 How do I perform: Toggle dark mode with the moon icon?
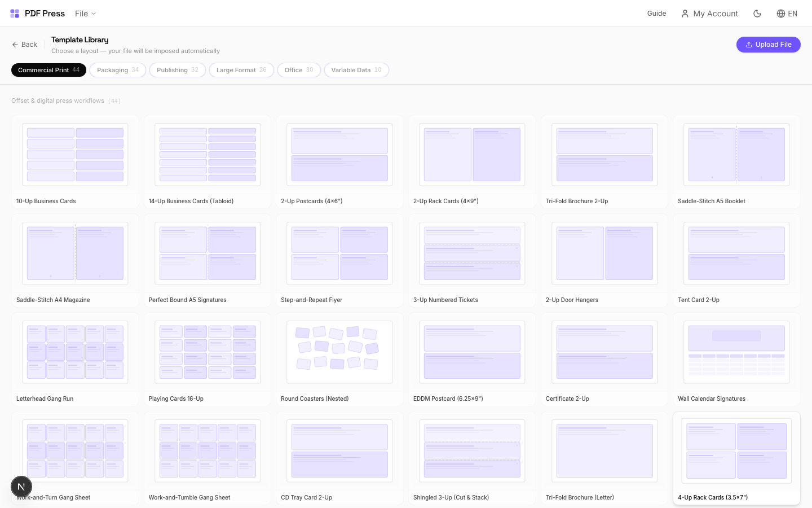click(757, 13)
